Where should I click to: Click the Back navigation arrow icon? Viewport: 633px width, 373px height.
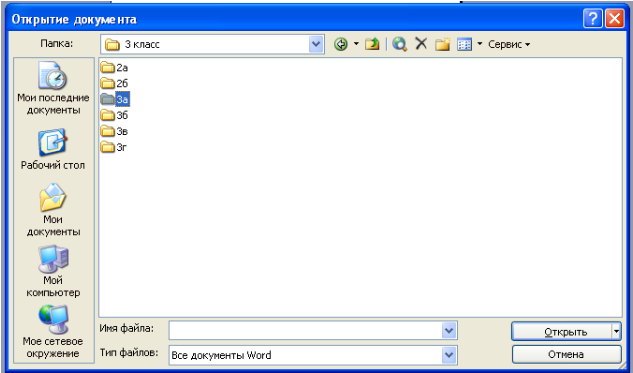click(341, 44)
